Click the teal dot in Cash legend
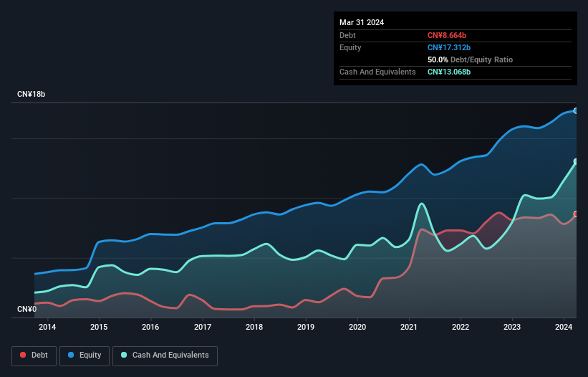 (x=124, y=355)
